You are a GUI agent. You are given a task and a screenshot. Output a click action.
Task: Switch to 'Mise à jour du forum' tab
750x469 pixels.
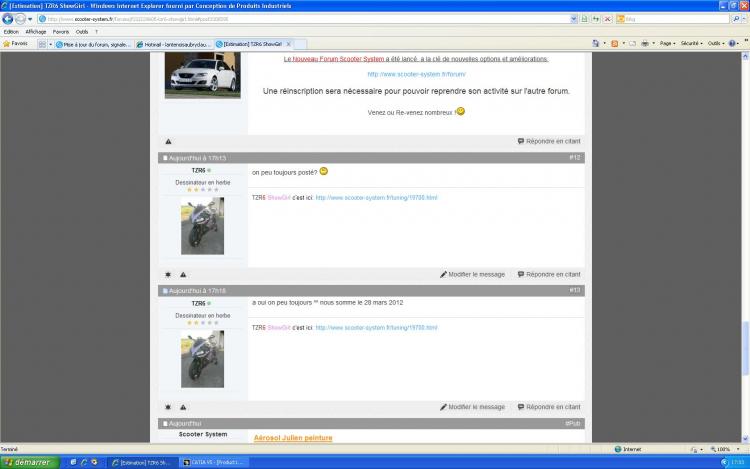pyautogui.click(x=93, y=44)
